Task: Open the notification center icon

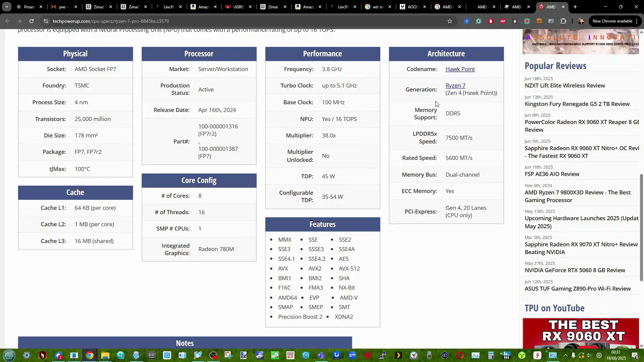Action: tap(635, 355)
